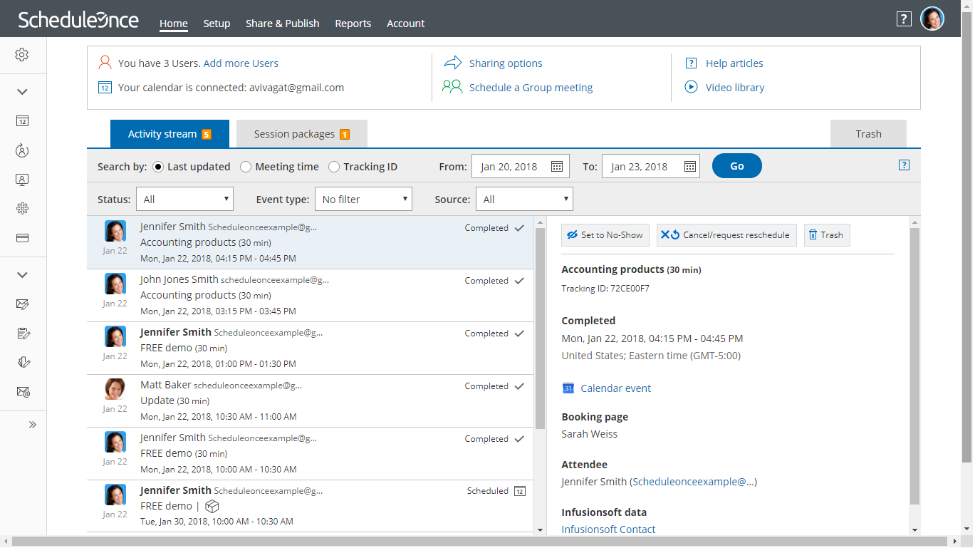Open the Status dropdown
This screenshot has width=980, height=553.
pyautogui.click(x=184, y=200)
